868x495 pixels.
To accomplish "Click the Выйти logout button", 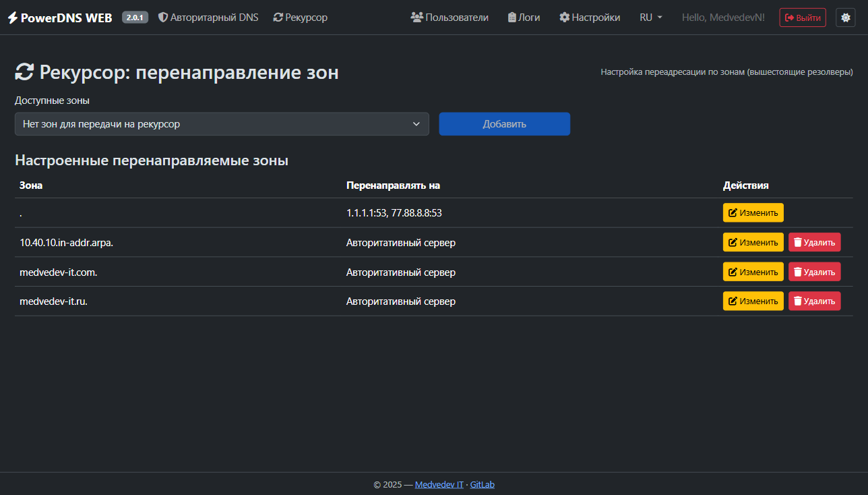I will point(802,18).
